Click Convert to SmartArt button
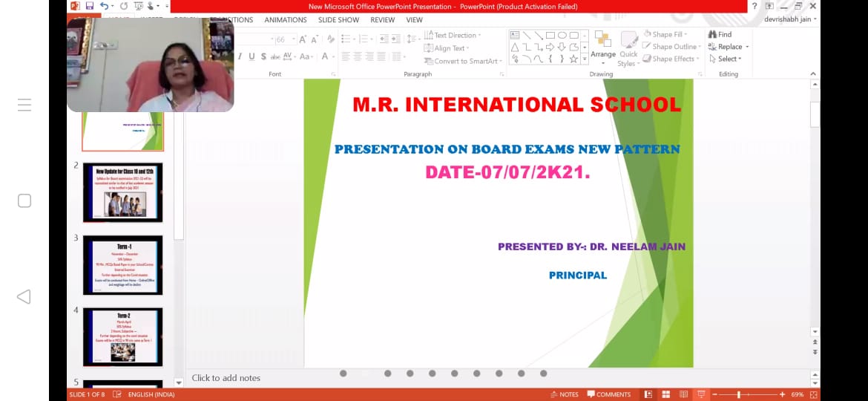Screen dimensions: 868x401 coord(464,61)
